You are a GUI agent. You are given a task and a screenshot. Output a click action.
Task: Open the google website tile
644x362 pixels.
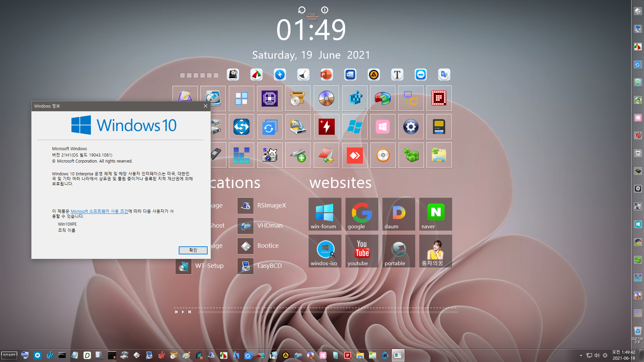(x=362, y=214)
